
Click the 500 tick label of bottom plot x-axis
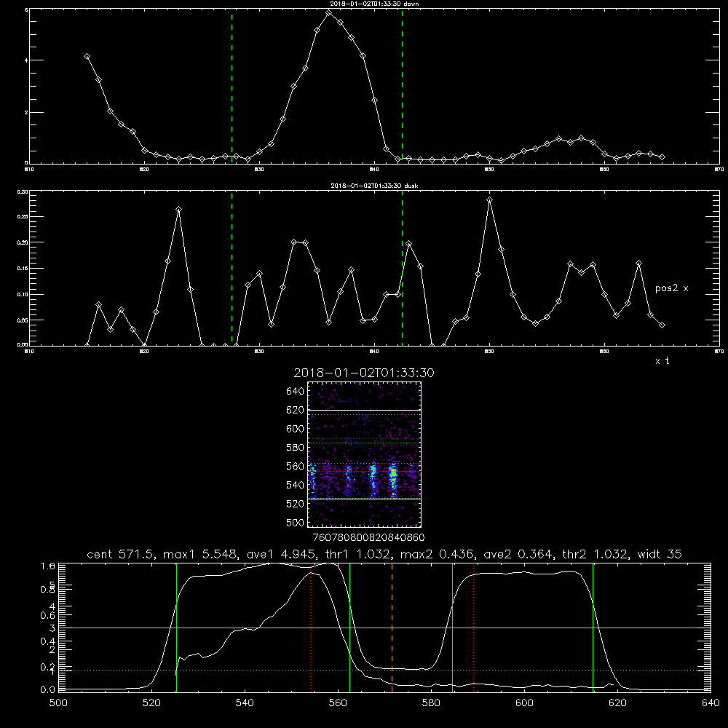point(58,703)
